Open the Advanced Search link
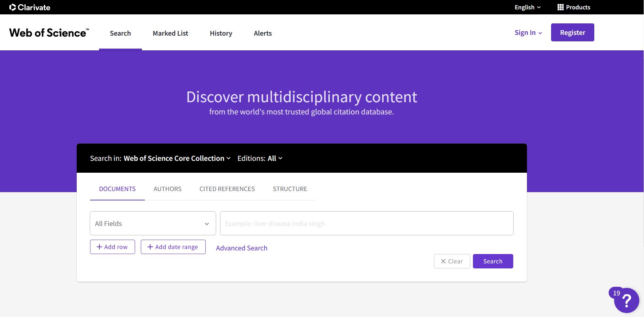The width and height of the screenshot is (644, 317). point(242,248)
